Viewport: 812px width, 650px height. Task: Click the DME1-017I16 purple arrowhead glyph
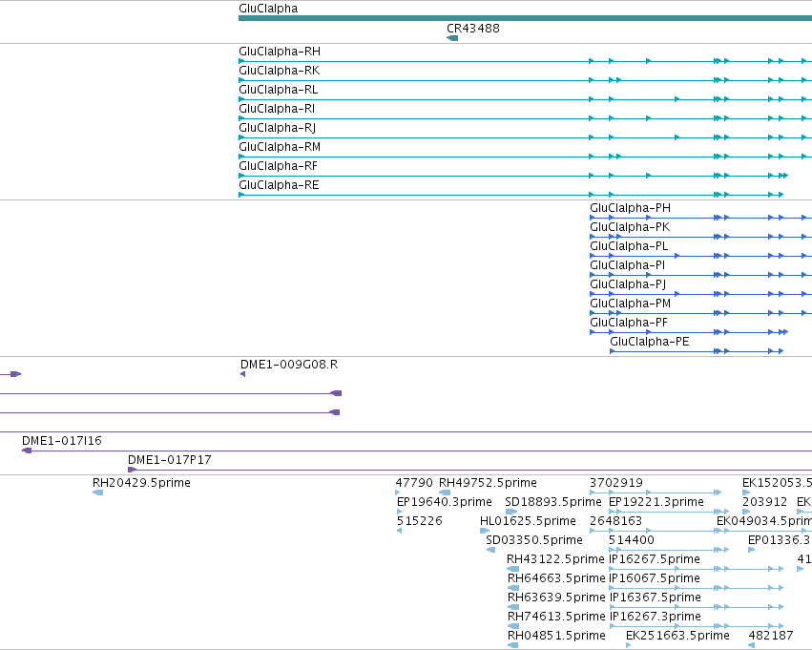click(27, 451)
